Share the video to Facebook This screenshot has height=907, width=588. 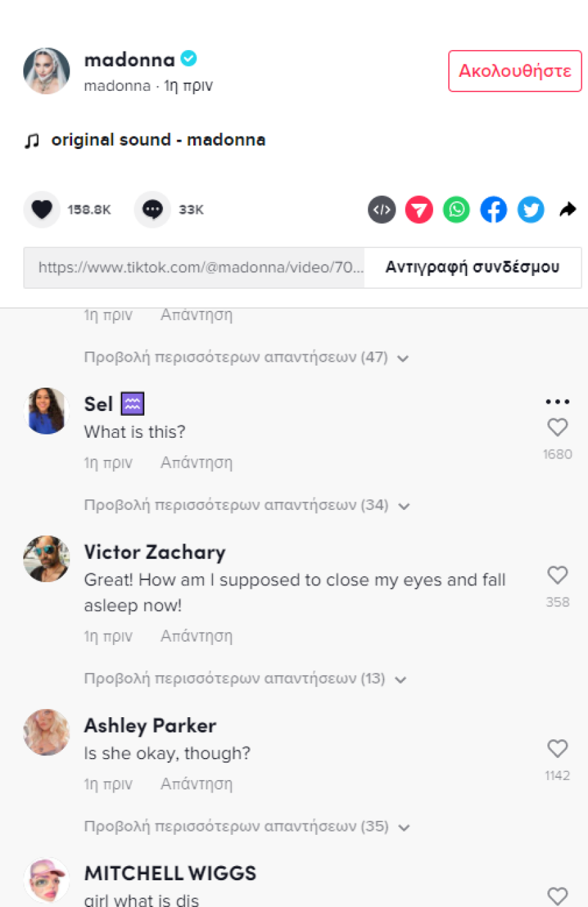coord(494,210)
